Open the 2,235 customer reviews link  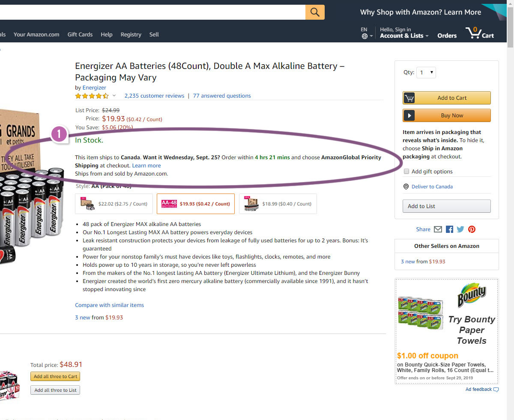tap(154, 96)
